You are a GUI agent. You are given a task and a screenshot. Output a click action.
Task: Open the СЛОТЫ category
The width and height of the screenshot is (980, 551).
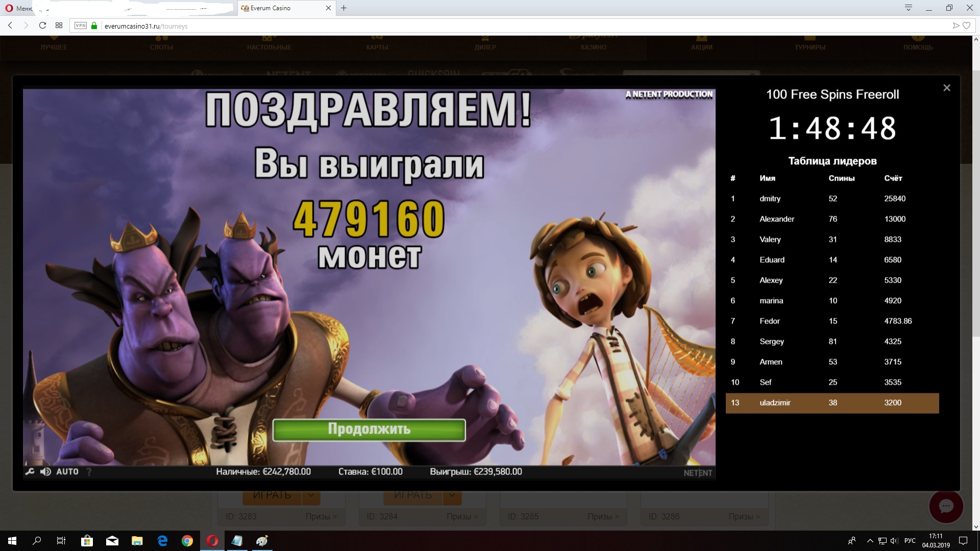pyautogui.click(x=162, y=47)
